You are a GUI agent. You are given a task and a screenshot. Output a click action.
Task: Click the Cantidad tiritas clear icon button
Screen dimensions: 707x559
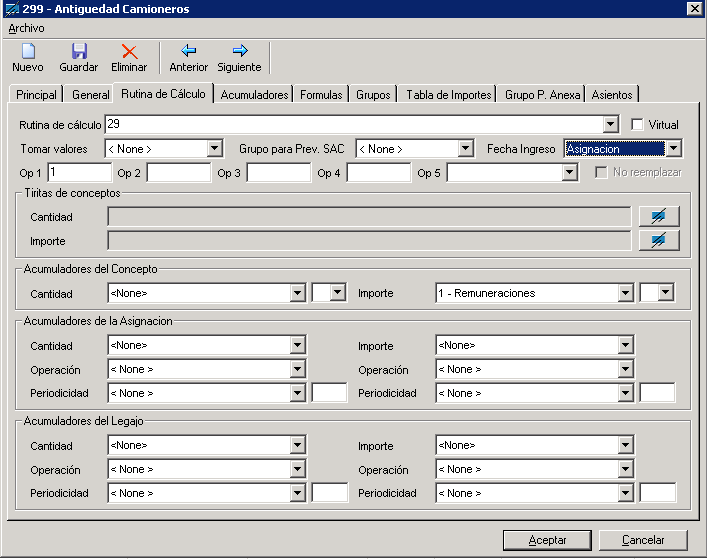658,216
